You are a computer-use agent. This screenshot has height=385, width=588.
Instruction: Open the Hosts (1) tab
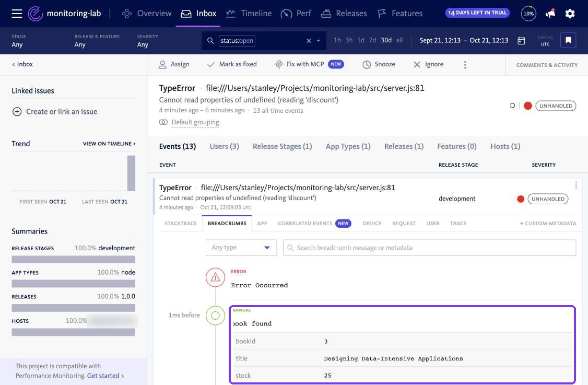(505, 146)
